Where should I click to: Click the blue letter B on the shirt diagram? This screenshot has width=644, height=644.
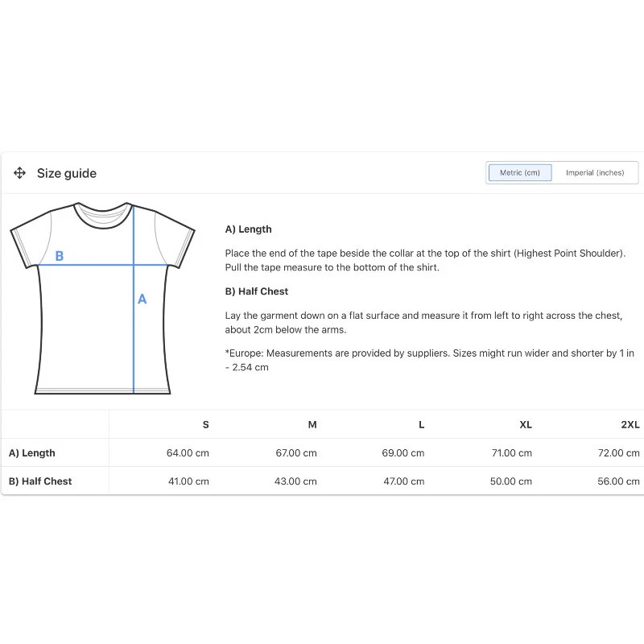[59, 256]
